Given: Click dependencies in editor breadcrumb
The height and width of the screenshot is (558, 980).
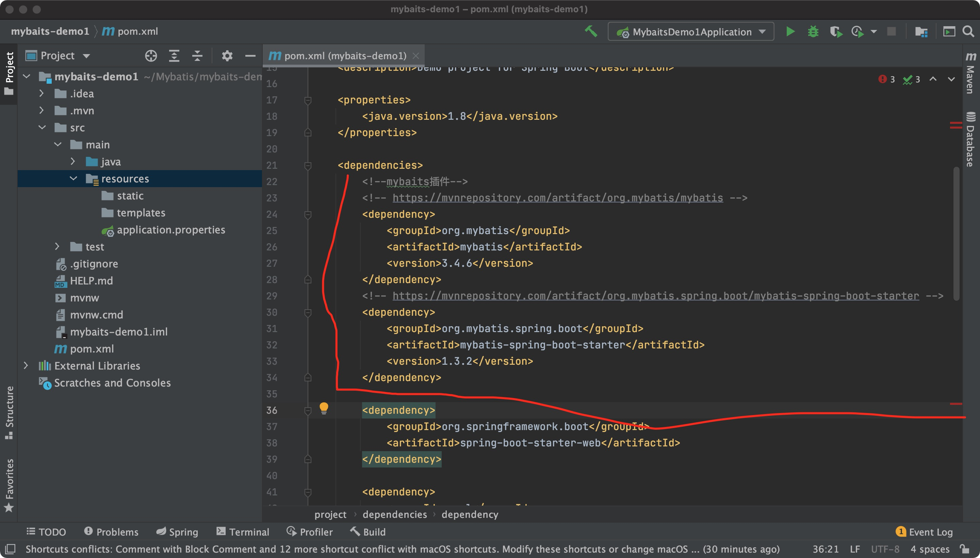Looking at the screenshot, I should click(395, 514).
